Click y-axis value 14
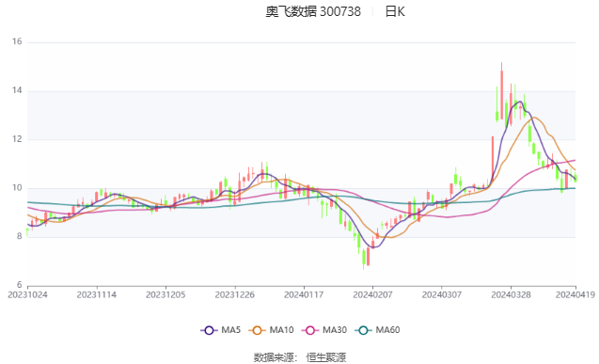The width and height of the screenshot is (599, 364). 17,90
